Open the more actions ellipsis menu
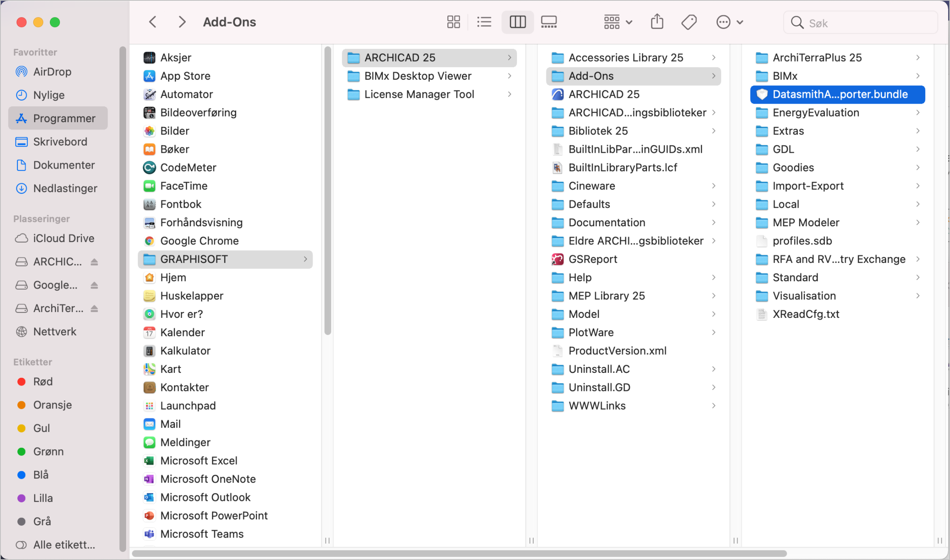950x560 pixels. 729,22
